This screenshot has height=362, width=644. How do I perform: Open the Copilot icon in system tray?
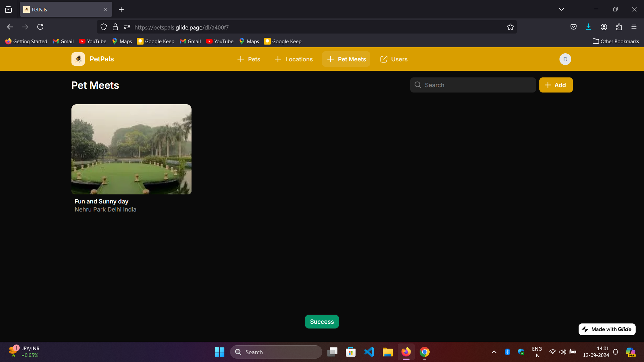[x=631, y=352]
